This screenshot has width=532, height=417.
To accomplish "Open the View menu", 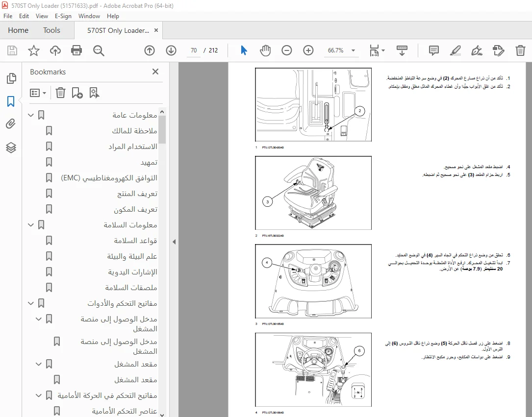I will (x=42, y=16).
